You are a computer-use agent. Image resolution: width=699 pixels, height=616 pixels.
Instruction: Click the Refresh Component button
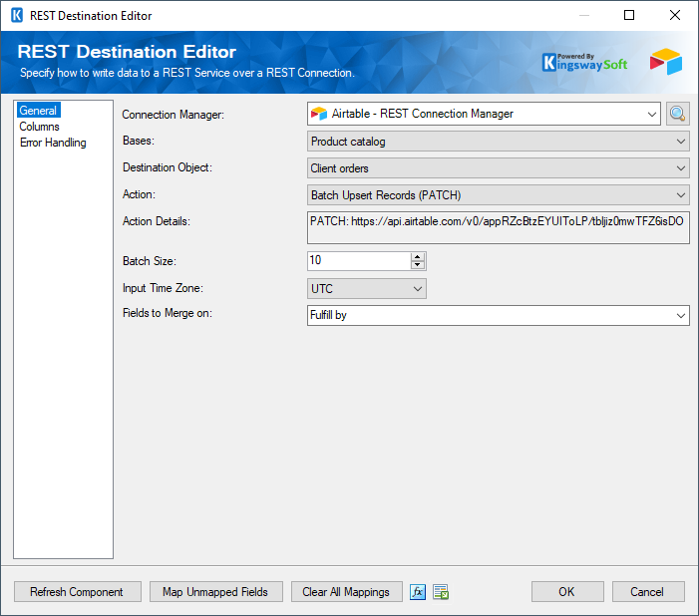(78, 591)
